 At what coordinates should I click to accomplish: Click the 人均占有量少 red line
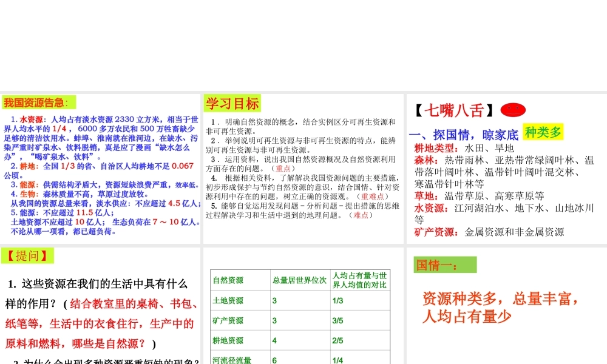click(466, 317)
